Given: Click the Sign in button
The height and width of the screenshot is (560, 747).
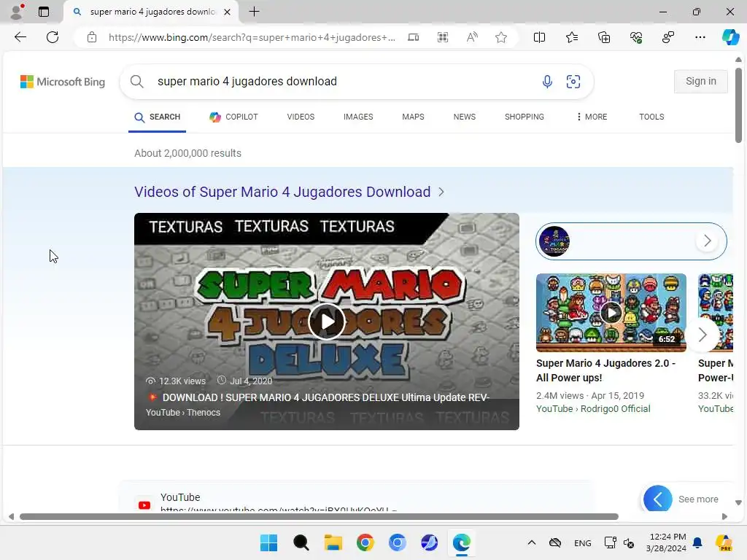Looking at the screenshot, I should click(701, 82).
